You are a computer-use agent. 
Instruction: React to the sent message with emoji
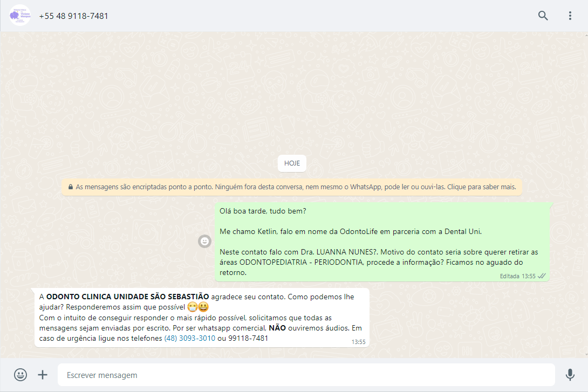click(x=205, y=242)
